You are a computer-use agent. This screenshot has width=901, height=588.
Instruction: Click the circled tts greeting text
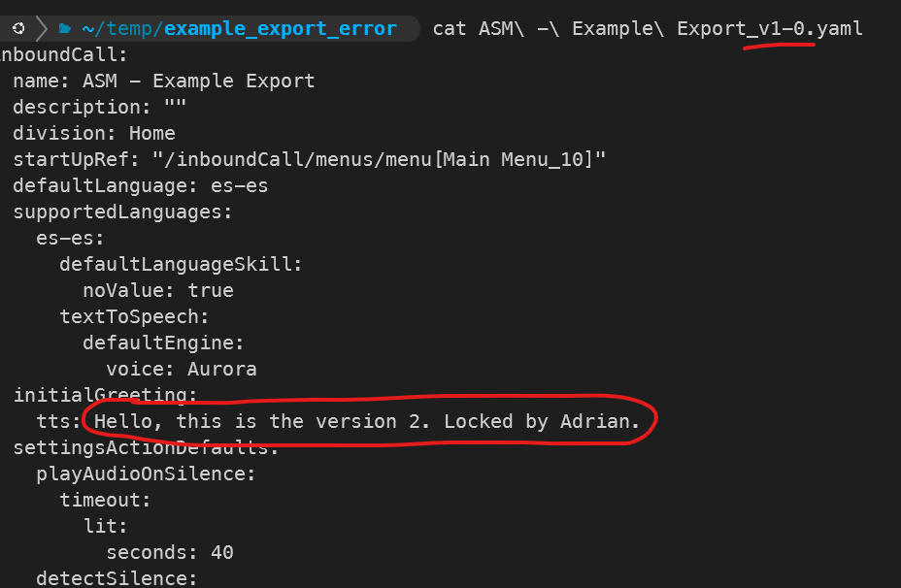367,421
